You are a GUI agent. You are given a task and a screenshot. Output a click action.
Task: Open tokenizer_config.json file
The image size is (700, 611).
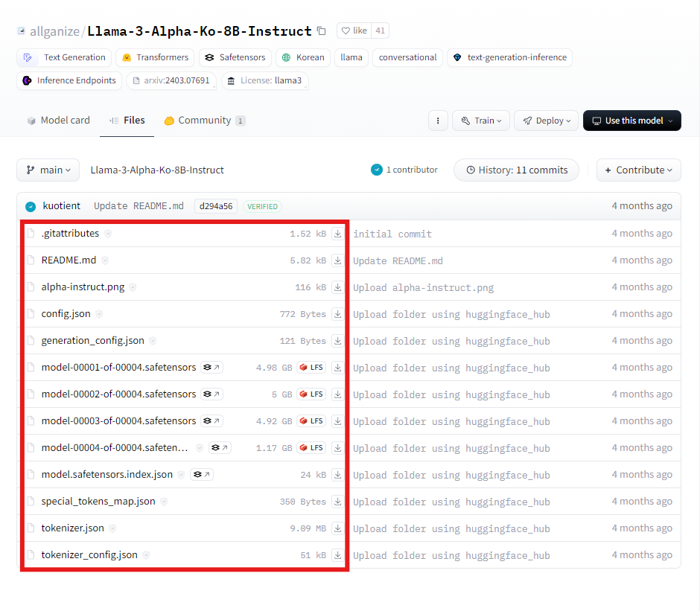tap(89, 554)
